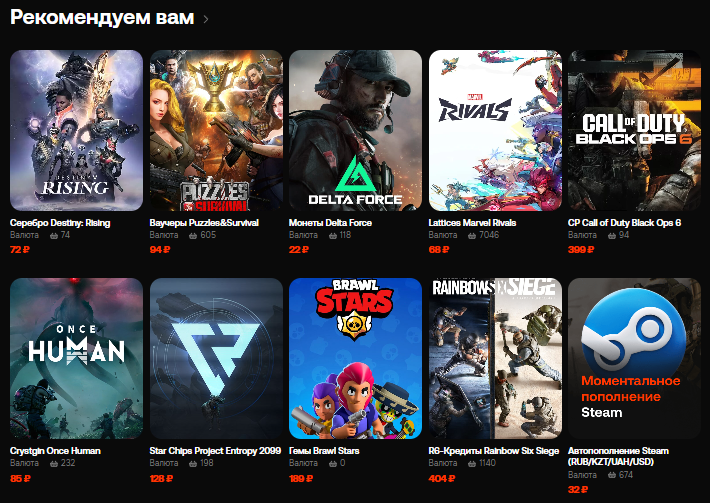
Task: Open Call of Duty Black Ops 6 cover
Action: [634, 130]
